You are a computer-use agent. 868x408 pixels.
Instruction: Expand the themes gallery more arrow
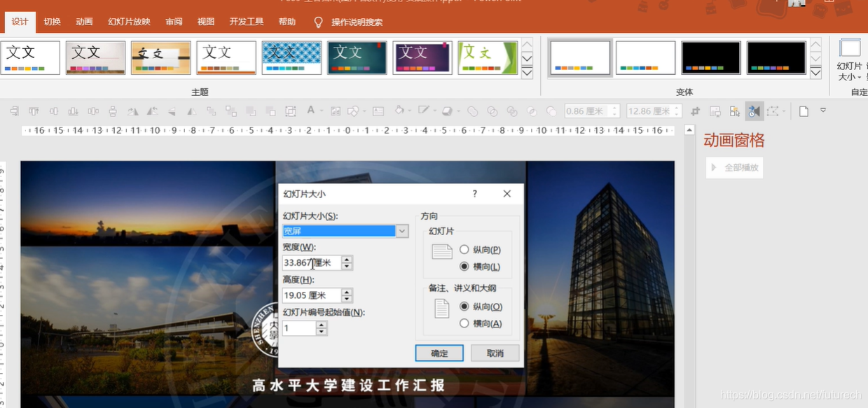point(527,72)
